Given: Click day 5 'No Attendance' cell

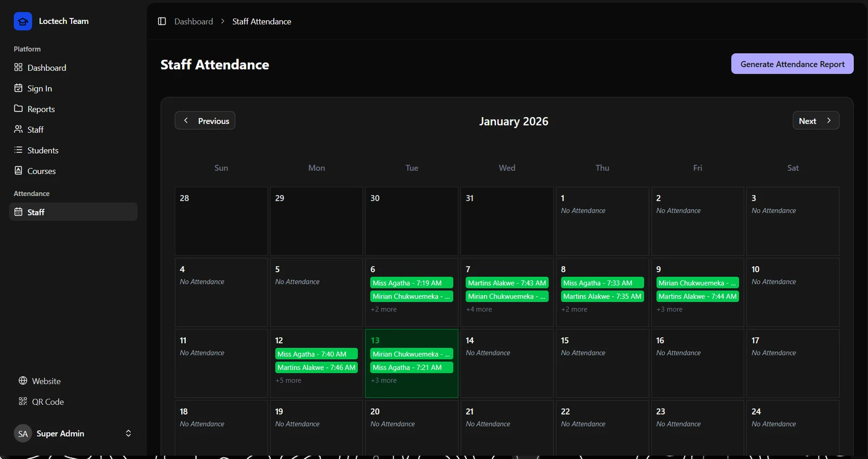Looking at the screenshot, I should pos(316,292).
